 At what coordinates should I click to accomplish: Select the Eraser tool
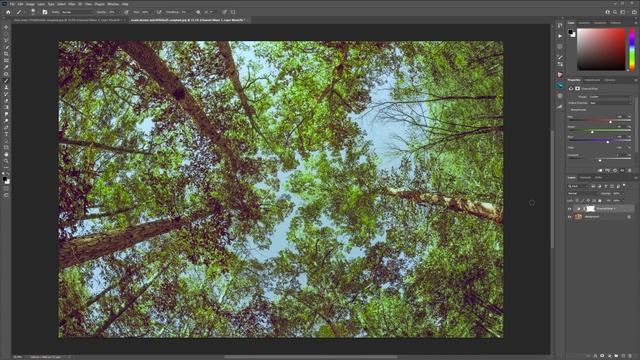coord(6,101)
